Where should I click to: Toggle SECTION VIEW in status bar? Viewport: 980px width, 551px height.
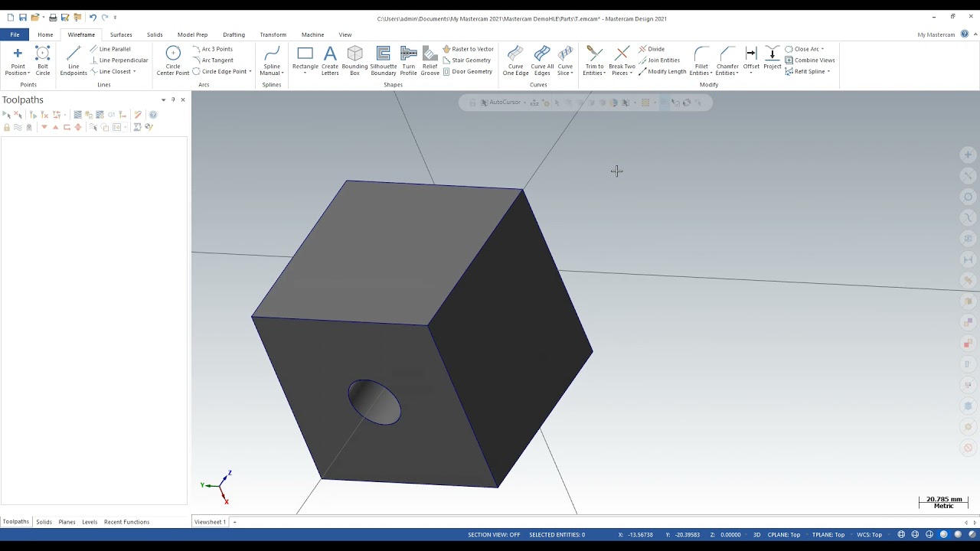[x=494, y=535]
